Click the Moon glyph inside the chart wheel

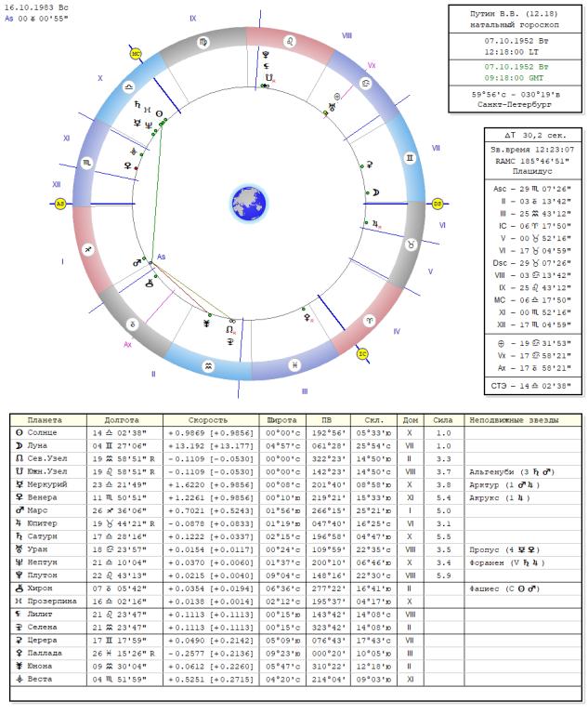coord(375,192)
